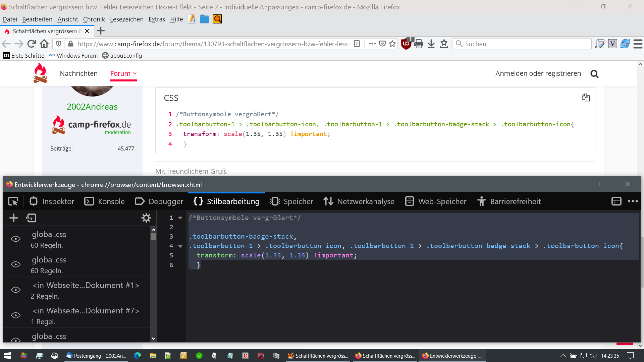Create a new stylesheet with plus icon
The image size is (644, 362).
(14, 218)
